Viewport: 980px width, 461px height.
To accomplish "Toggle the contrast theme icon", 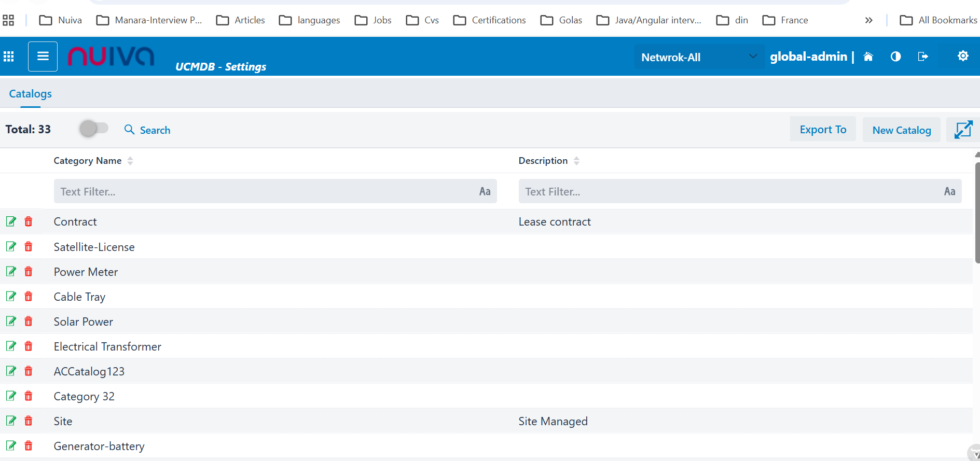I will [895, 57].
